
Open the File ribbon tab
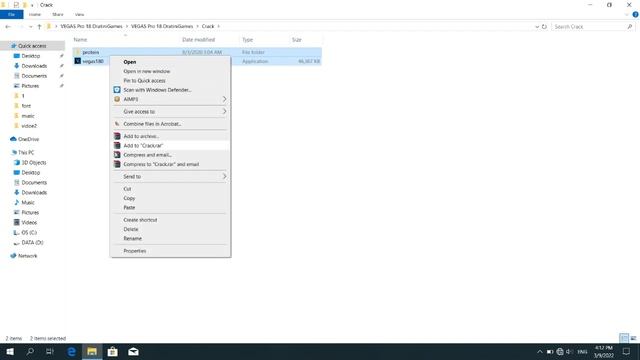tap(11, 14)
